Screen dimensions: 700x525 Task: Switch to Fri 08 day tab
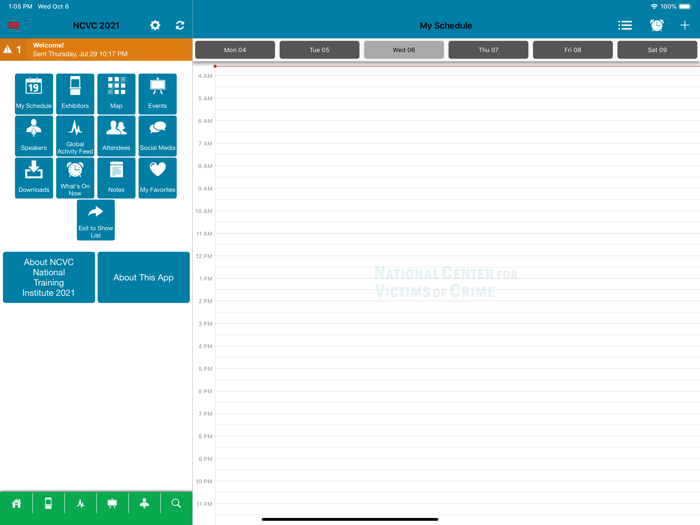pos(573,50)
